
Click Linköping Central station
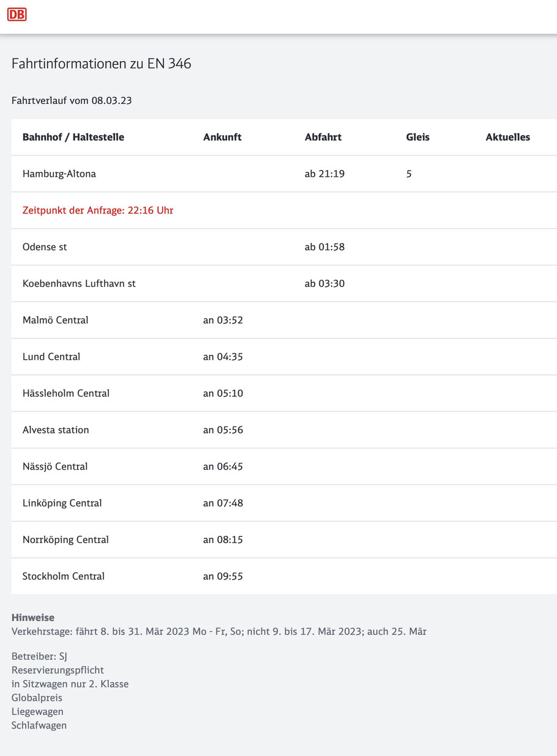62,503
